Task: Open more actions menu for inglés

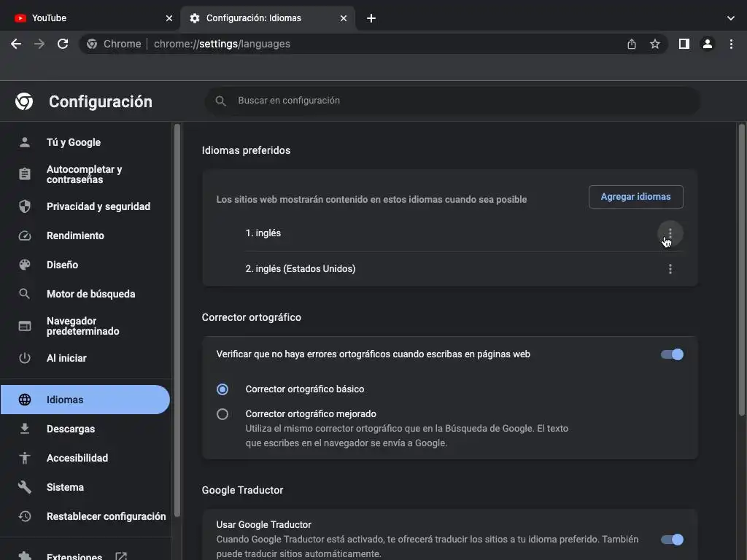Action: click(670, 233)
